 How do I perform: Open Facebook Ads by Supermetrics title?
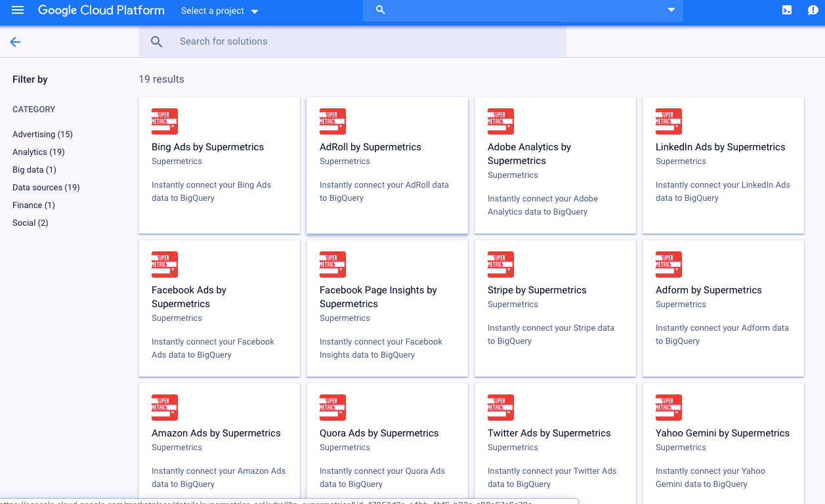(x=189, y=297)
